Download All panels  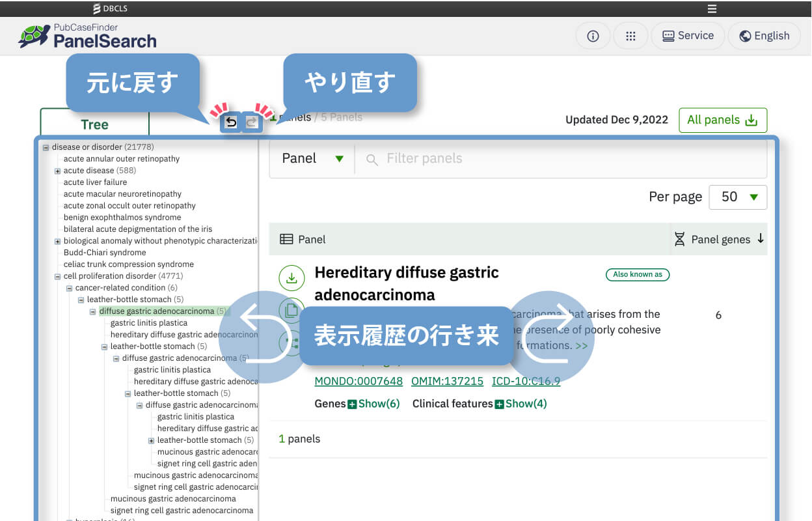tap(723, 120)
